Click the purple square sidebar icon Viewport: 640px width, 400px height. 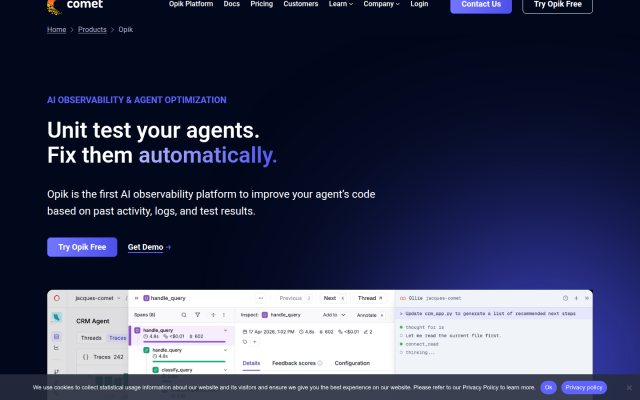tap(57, 336)
